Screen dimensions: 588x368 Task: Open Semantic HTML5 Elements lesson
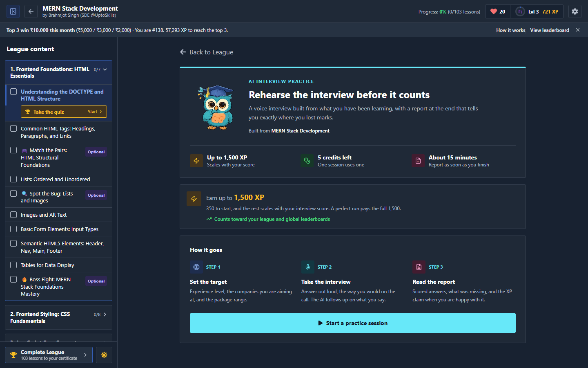click(x=62, y=247)
